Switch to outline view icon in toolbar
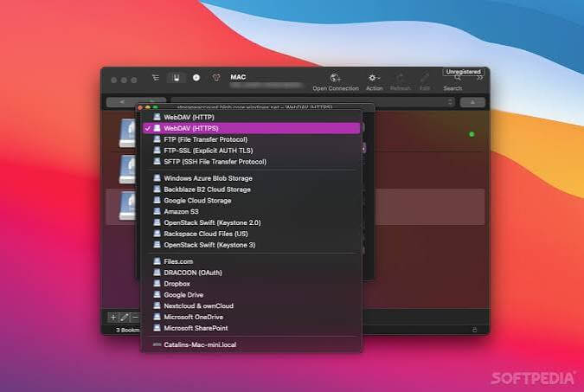584x392 pixels. (x=156, y=78)
